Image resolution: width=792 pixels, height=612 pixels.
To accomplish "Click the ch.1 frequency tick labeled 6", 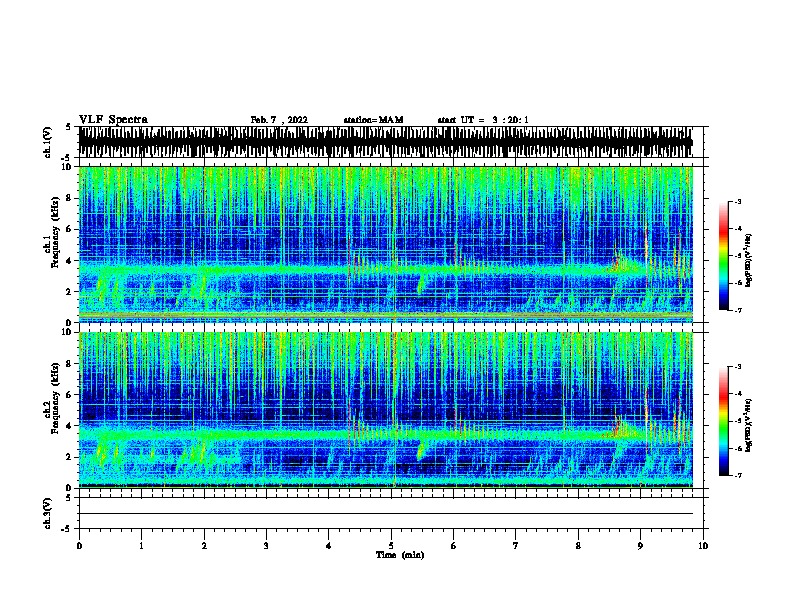I will click(70, 229).
